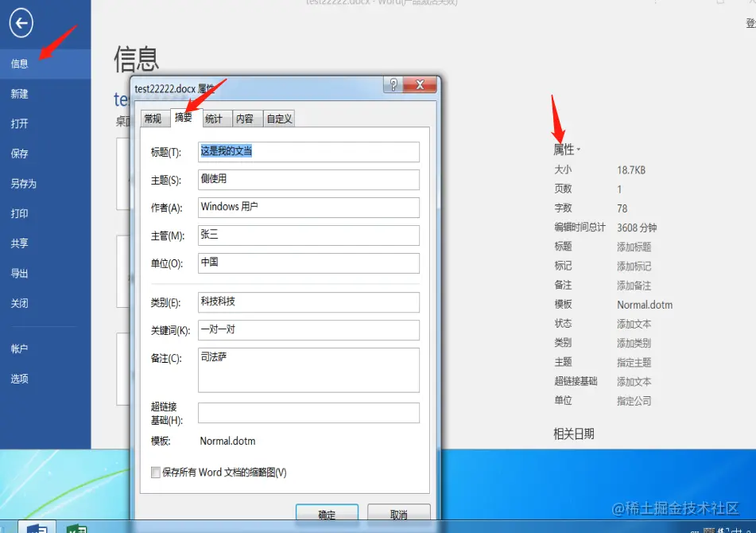Switch to the 常规 tab
This screenshot has width=756, height=533.
[154, 119]
